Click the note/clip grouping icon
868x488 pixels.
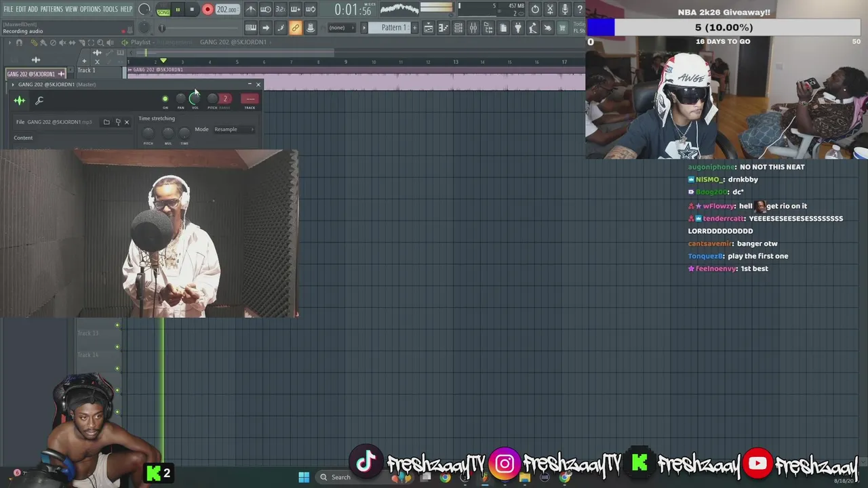pos(281,28)
